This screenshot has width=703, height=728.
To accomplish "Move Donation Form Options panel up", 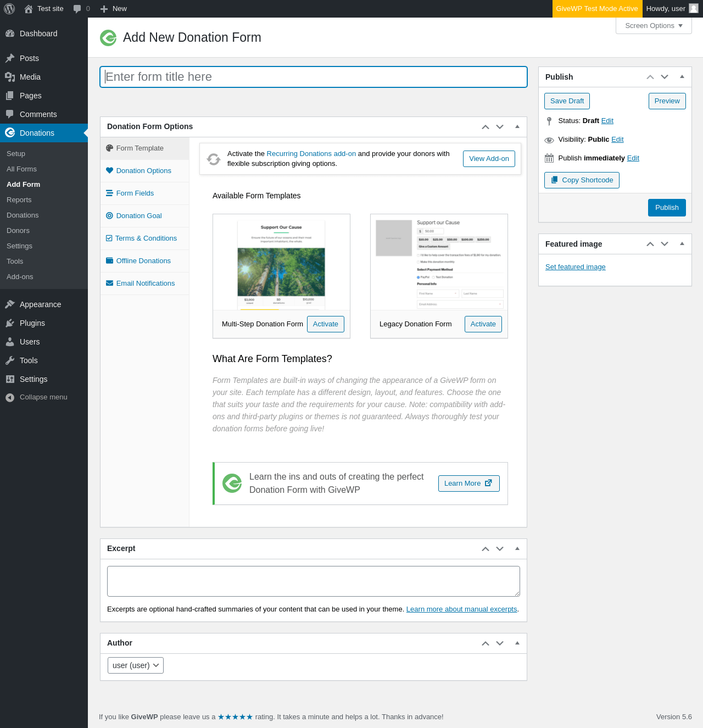I will (486, 127).
